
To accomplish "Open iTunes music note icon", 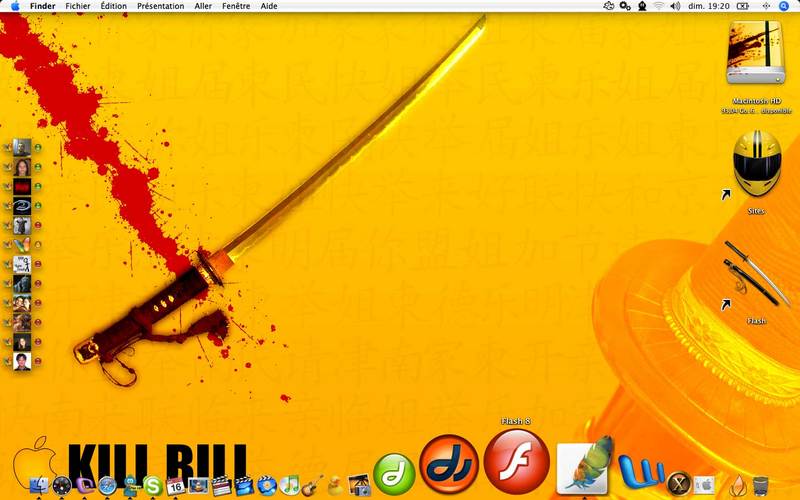I will pyautogui.click(x=289, y=486).
